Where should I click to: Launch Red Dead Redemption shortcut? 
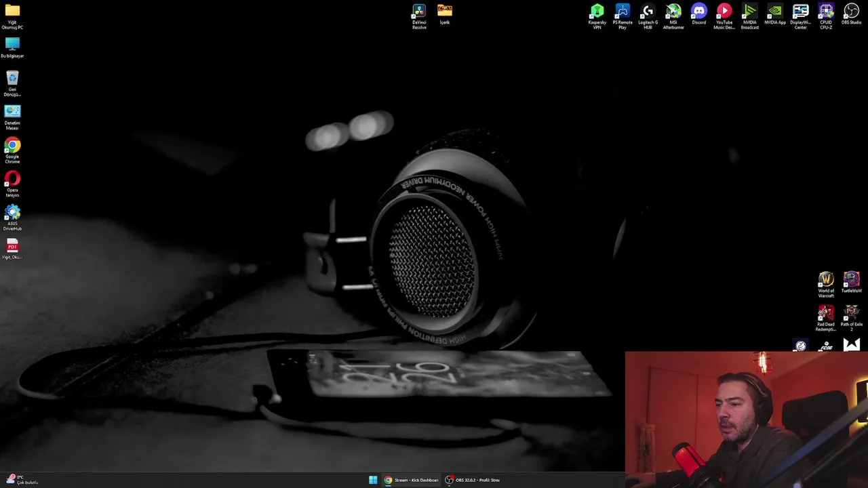click(826, 318)
